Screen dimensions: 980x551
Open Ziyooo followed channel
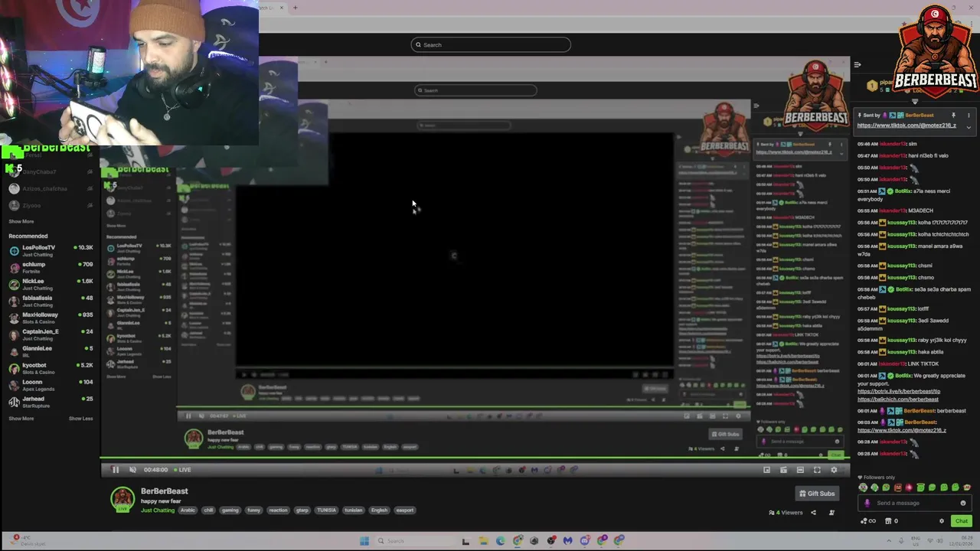51,205
